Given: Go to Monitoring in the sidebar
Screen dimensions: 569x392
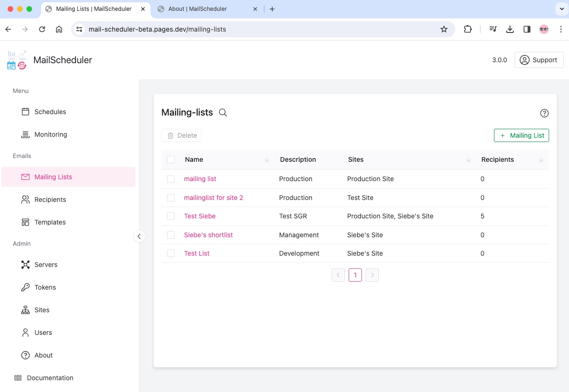Looking at the screenshot, I should pos(50,134).
